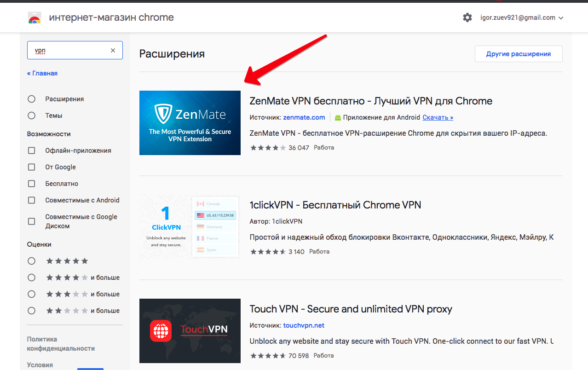Tick the От Google checkbox
Screen dimensions: 588x370
(x=32, y=167)
